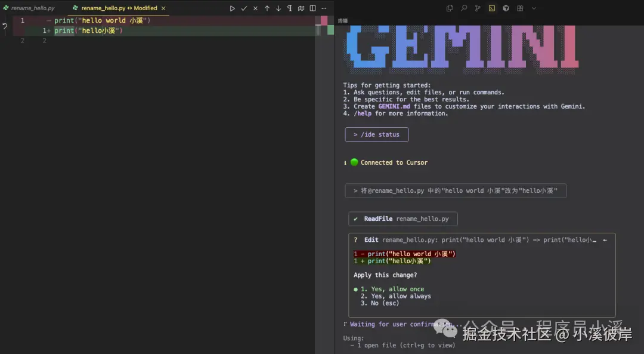Click the added line print("hello小溪") in editor
Screen dimensions: 644x354
click(88, 30)
